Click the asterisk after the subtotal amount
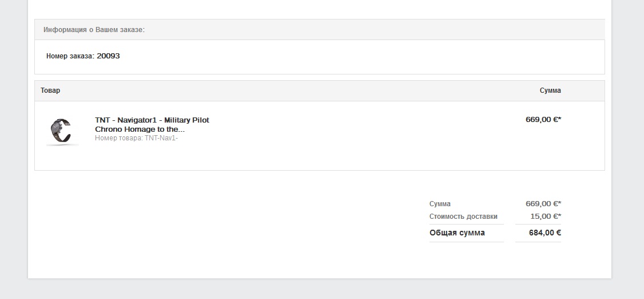Screen dimensions: 644x299 [x=560, y=202]
